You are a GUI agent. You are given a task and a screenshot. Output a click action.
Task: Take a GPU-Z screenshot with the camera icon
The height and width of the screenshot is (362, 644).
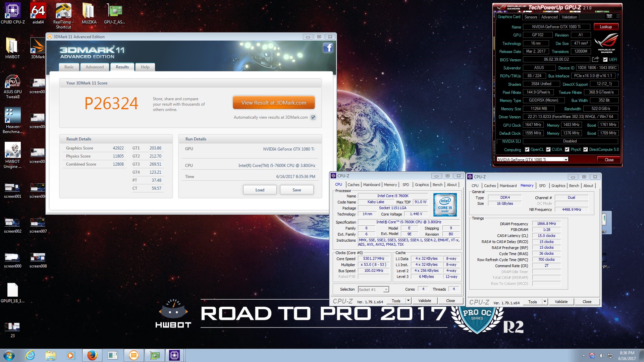point(609,16)
